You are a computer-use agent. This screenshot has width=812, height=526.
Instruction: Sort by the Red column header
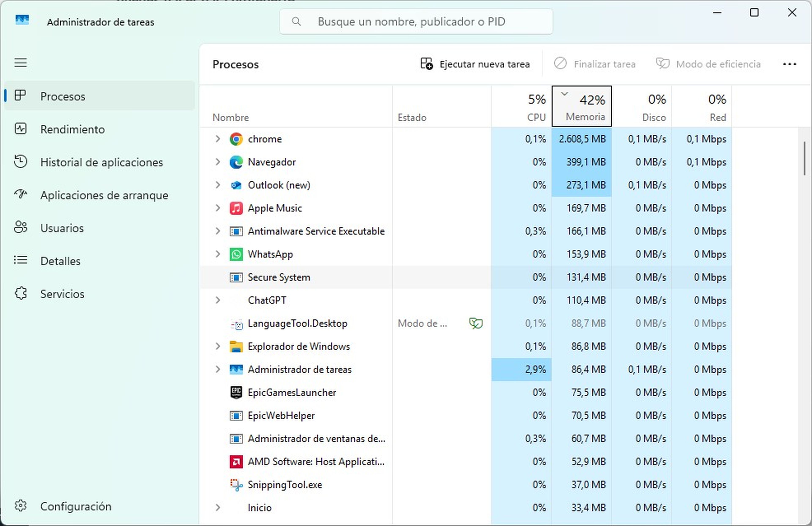pos(702,106)
